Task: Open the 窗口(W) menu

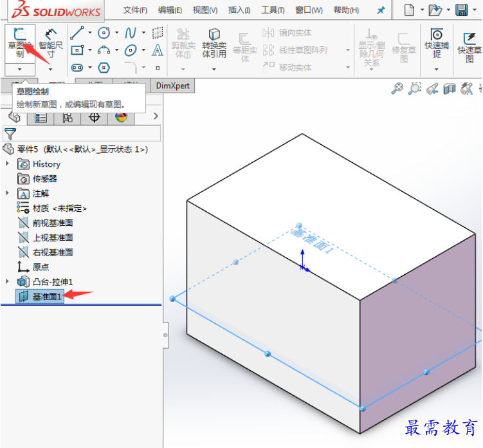Action: 309,10
